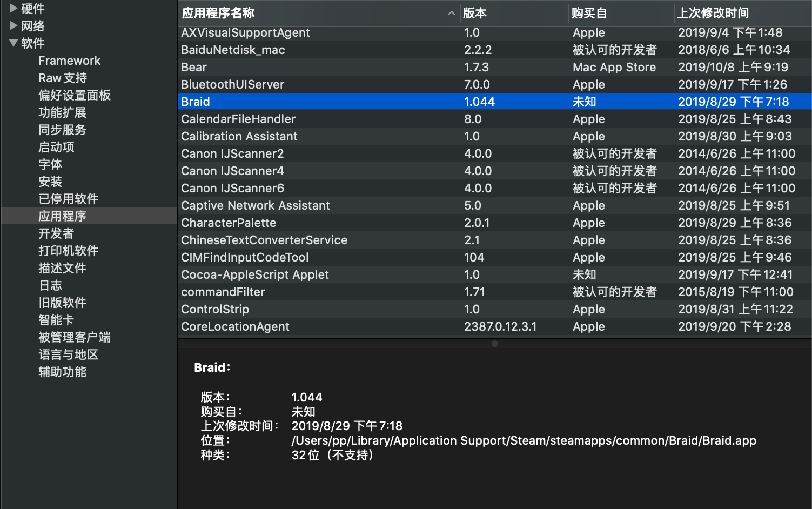Open 打印机软件 sidebar item

(68, 251)
